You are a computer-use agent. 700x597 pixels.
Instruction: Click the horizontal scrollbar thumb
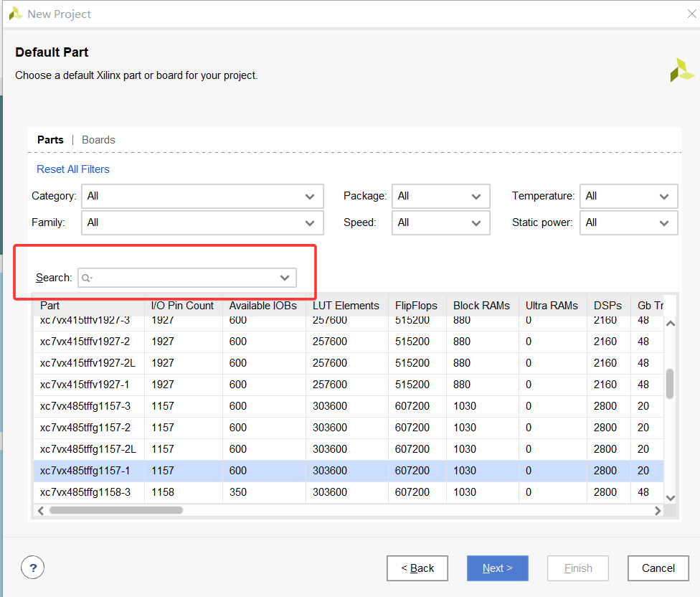pos(116,510)
